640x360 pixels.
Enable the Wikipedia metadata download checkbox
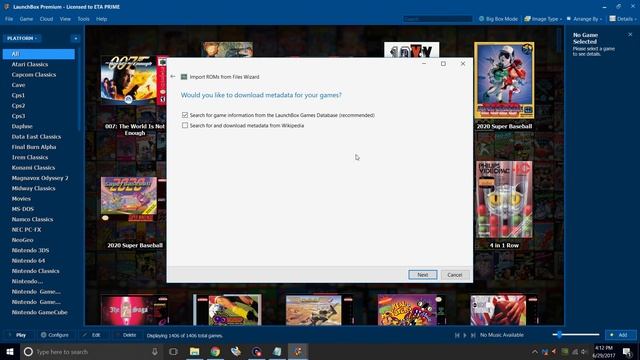[185, 125]
